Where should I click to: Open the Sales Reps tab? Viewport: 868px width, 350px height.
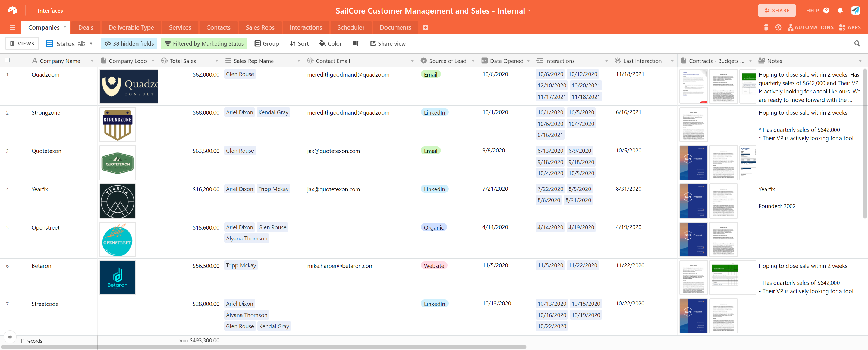click(260, 27)
